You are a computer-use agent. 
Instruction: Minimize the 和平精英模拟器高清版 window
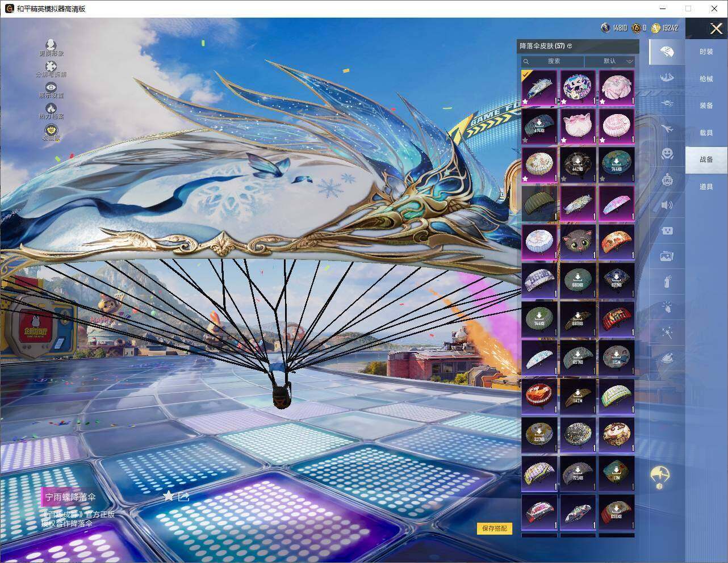point(663,9)
